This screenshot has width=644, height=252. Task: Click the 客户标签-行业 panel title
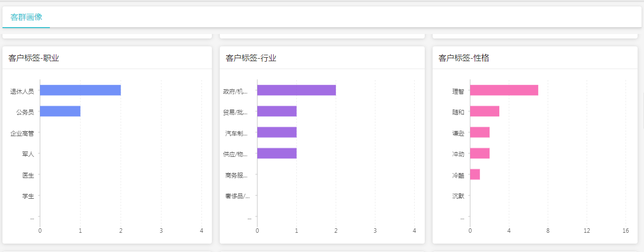[x=251, y=58]
